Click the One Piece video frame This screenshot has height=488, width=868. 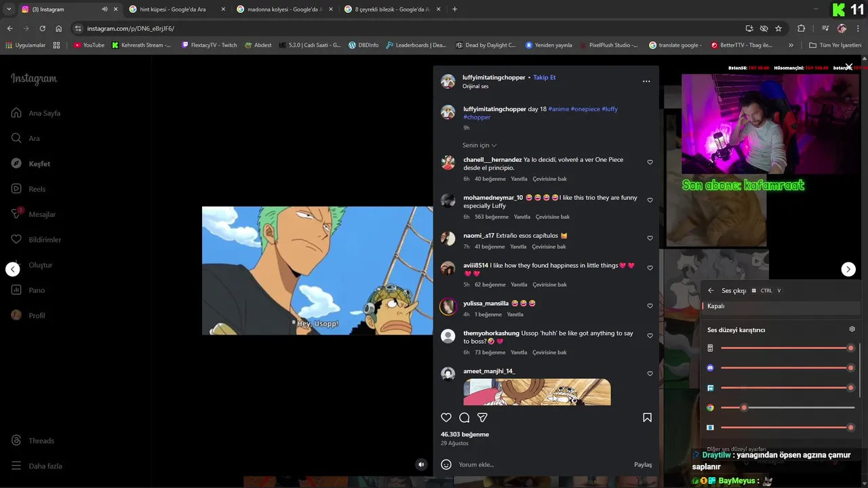point(317,270)
